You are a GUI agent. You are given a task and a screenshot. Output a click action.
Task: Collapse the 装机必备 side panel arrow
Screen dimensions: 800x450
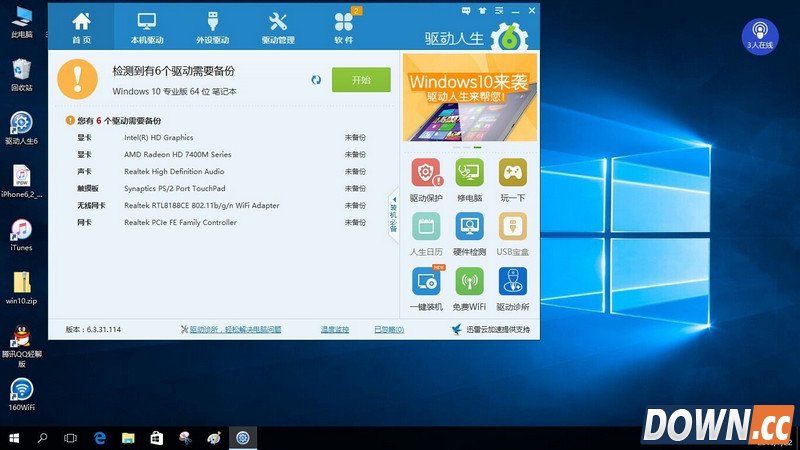(x=393, y=213)
